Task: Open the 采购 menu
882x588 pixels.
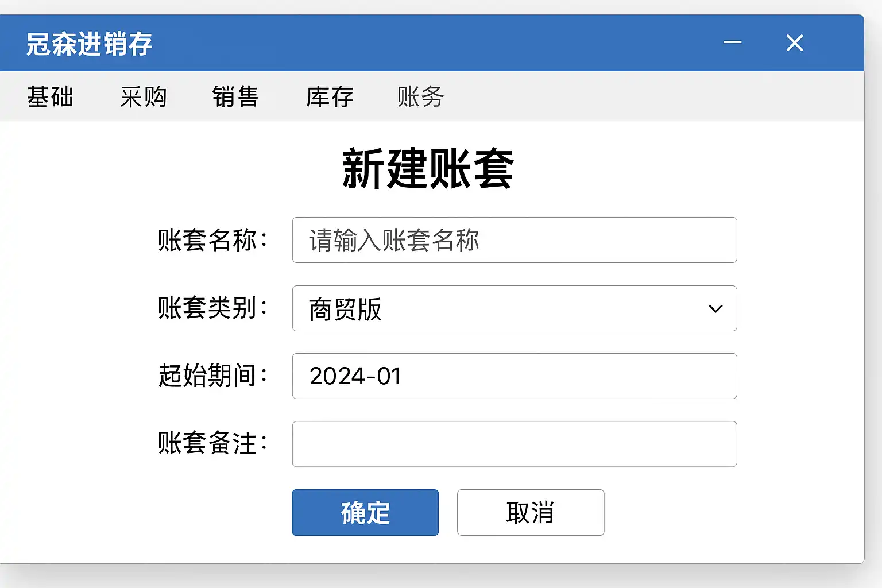Action: click(x=144, y=96)
